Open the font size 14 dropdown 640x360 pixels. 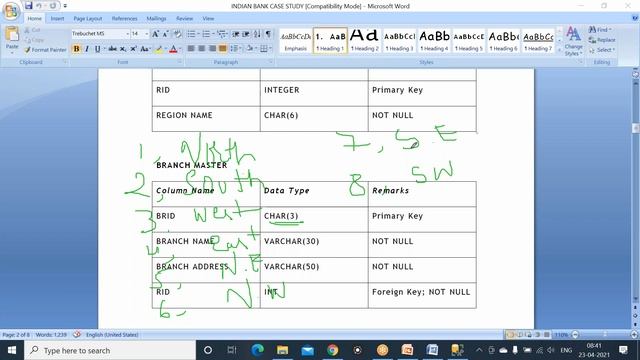[x=147, y=34]
